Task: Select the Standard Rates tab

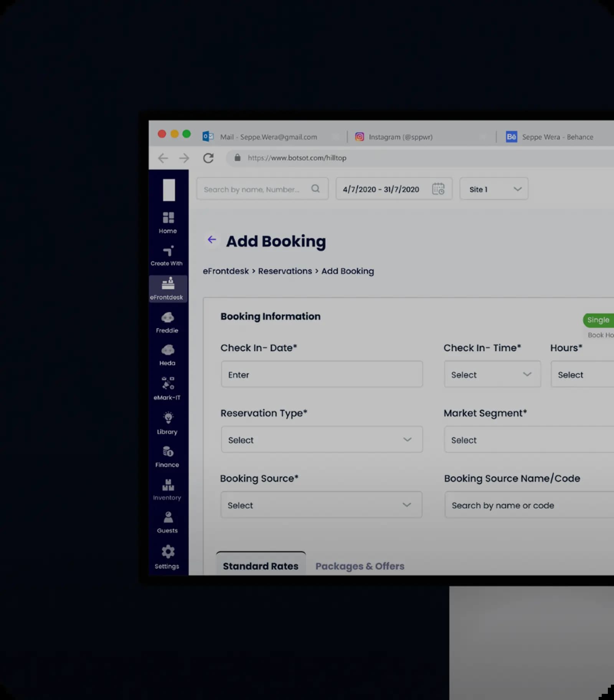Action: pos(261,566)
